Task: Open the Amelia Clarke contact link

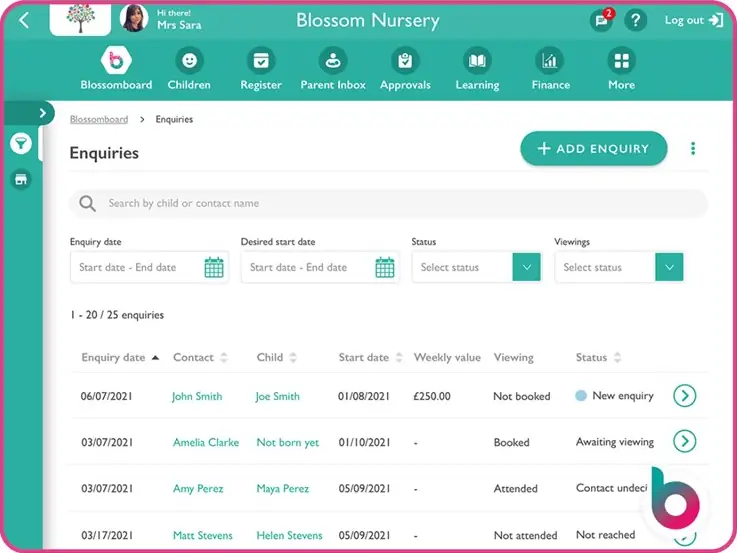Action: click(x=205, y=442)
